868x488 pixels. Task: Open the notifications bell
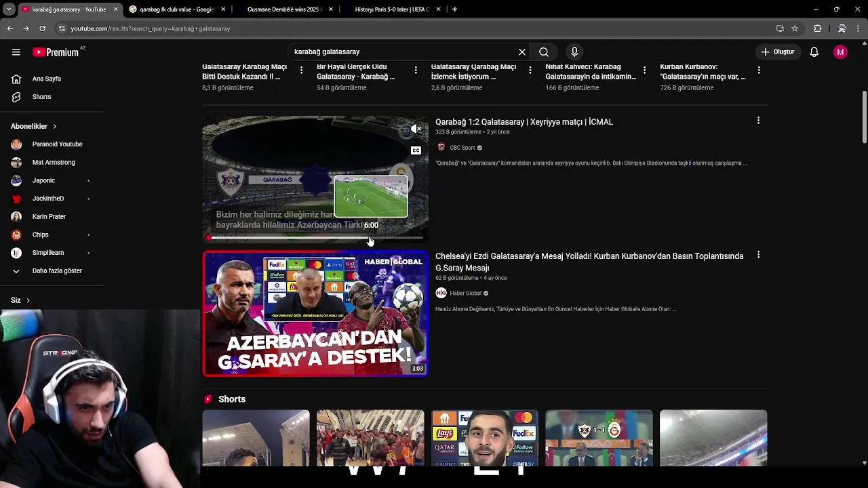pyautogui.click(x=814, y=52)
